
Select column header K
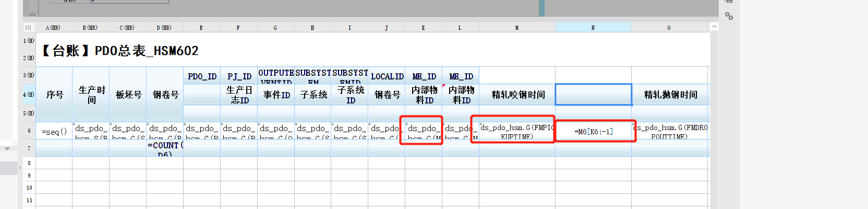pos(424,28)
